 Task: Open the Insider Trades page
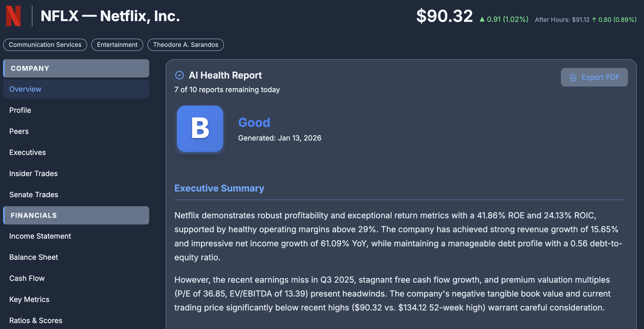point(33,174)
